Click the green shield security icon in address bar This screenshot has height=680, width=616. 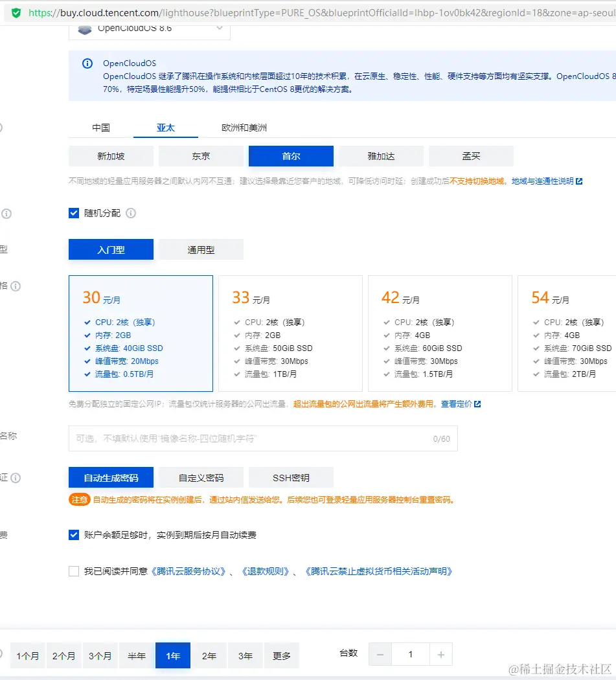coord(16,13)
